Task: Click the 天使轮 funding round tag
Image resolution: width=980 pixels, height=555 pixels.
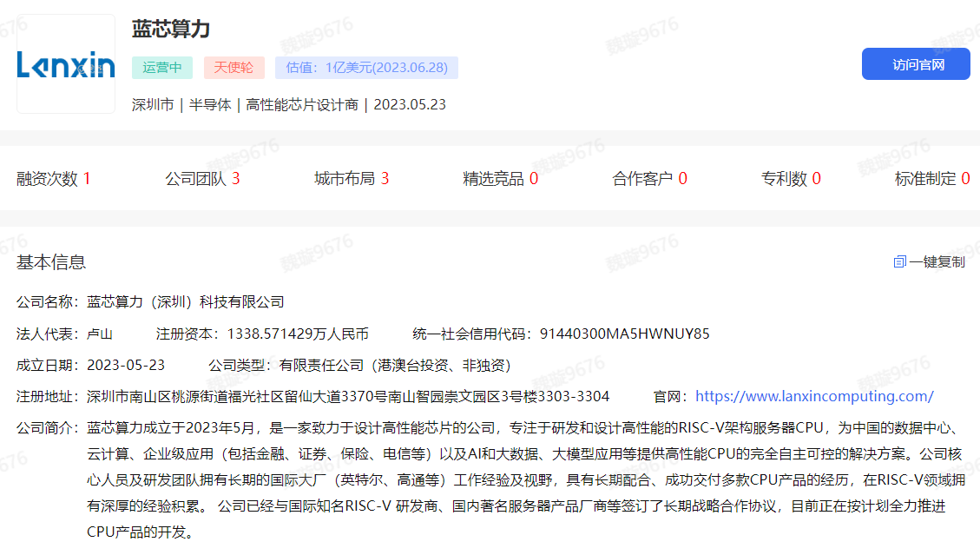Action: point(233,68)
